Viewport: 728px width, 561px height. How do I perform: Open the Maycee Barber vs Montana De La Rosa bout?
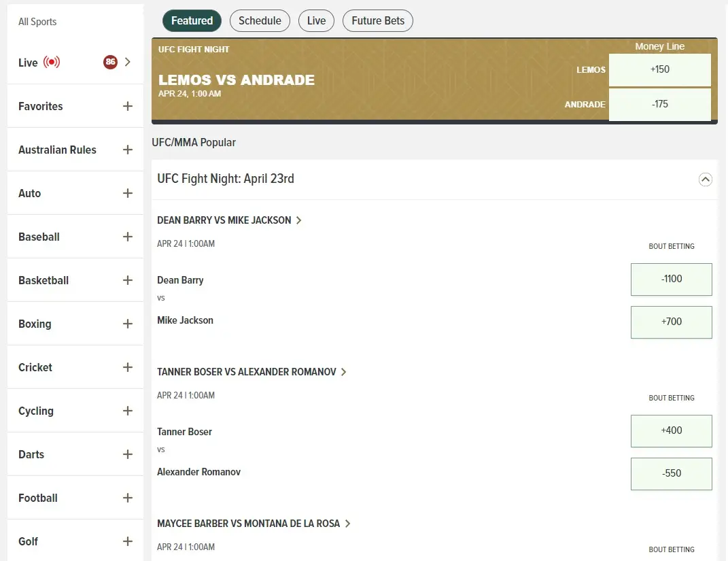[x=248, y=524]
